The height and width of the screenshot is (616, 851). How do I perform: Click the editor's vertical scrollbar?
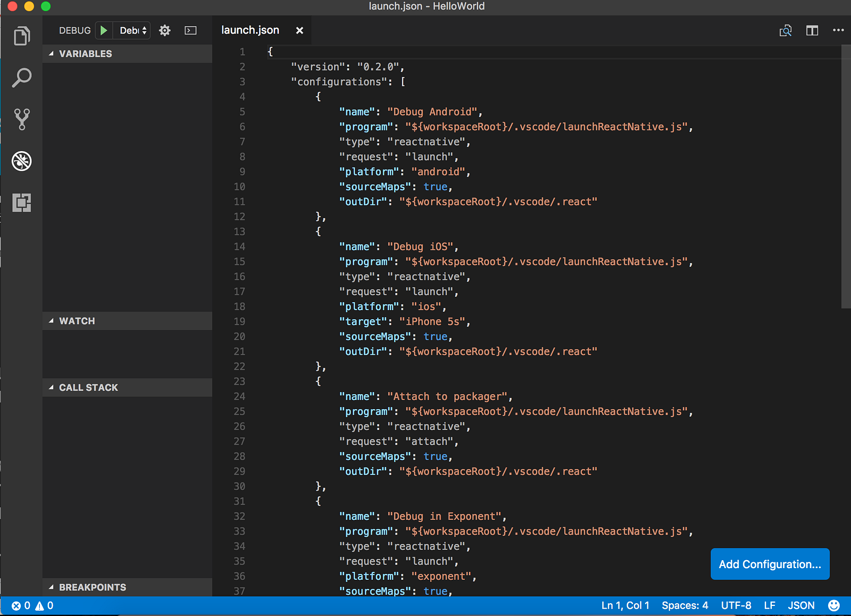pos(846,176)
